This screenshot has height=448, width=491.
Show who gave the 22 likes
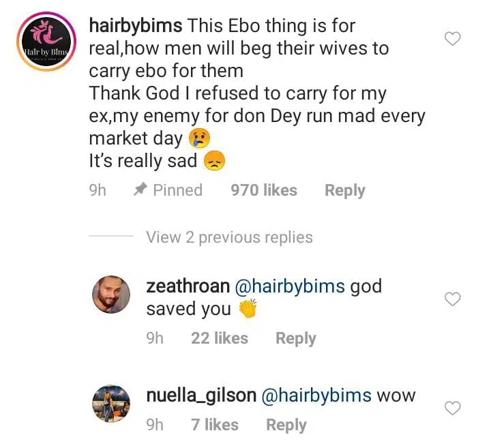[220, 338]
